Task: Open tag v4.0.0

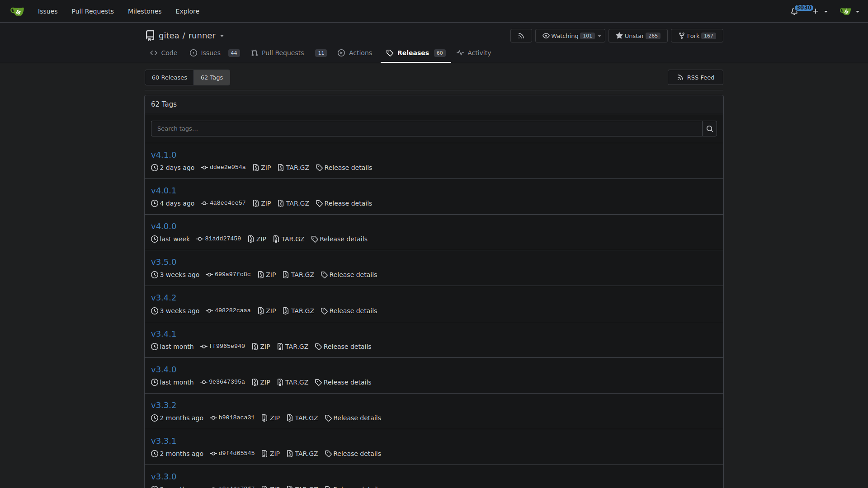Action: click(164, 226)
